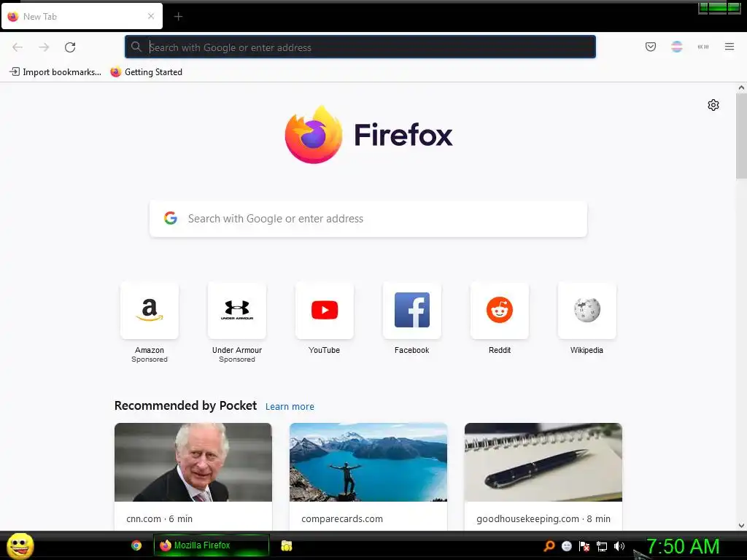Open the Save to Pocket icon
747x560 pixels.
point(650,47)
